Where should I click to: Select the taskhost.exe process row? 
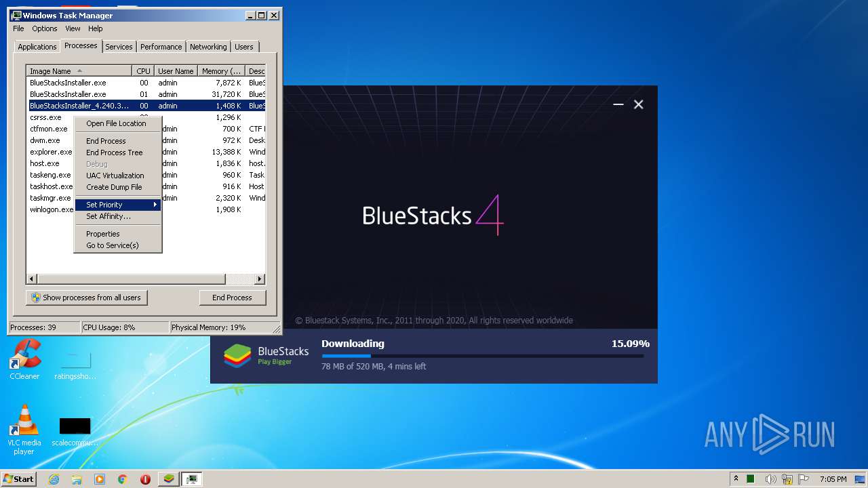146,186
